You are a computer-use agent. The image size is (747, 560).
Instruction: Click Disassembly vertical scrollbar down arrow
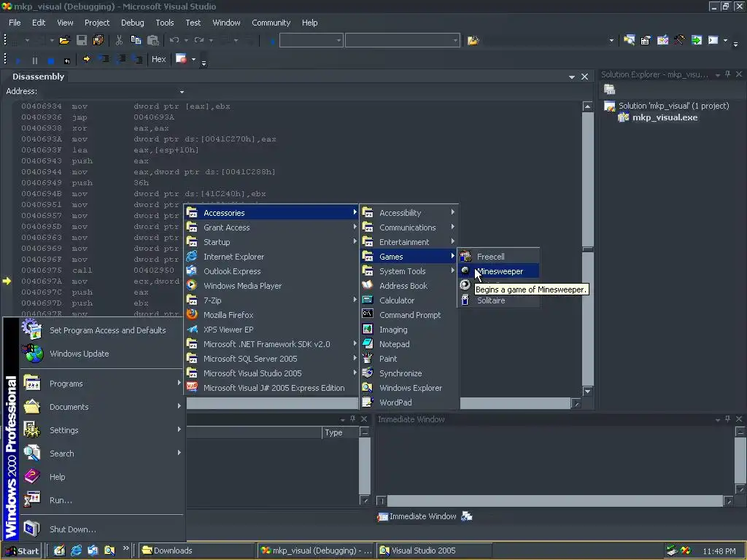click(587, 392)
